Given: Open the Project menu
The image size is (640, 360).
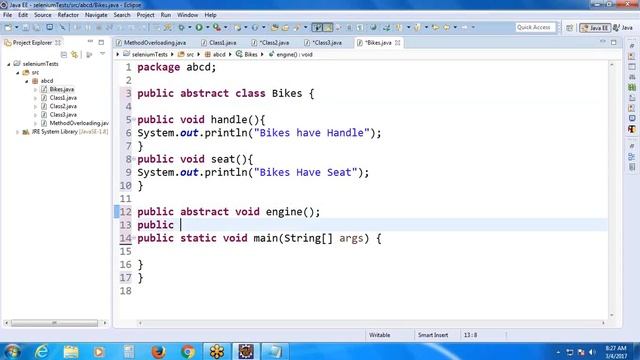Looking at the screenshot, I should [x=145, y=15].
